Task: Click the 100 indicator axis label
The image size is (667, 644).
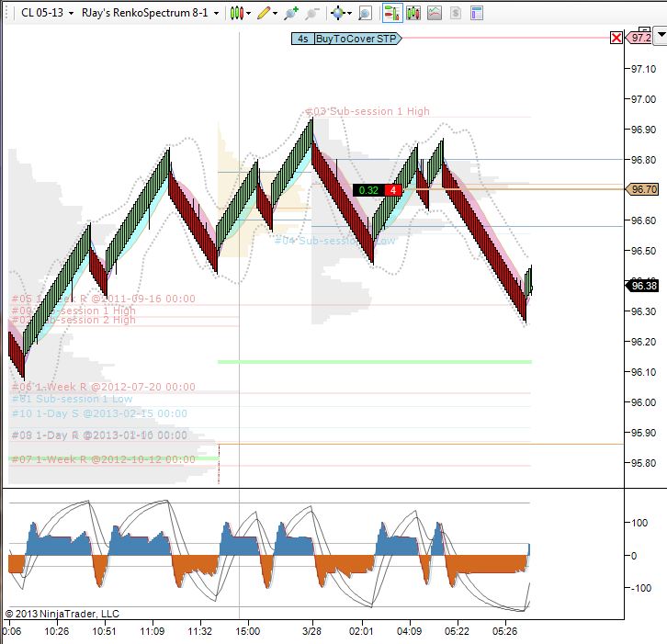Action: [639, 523]
